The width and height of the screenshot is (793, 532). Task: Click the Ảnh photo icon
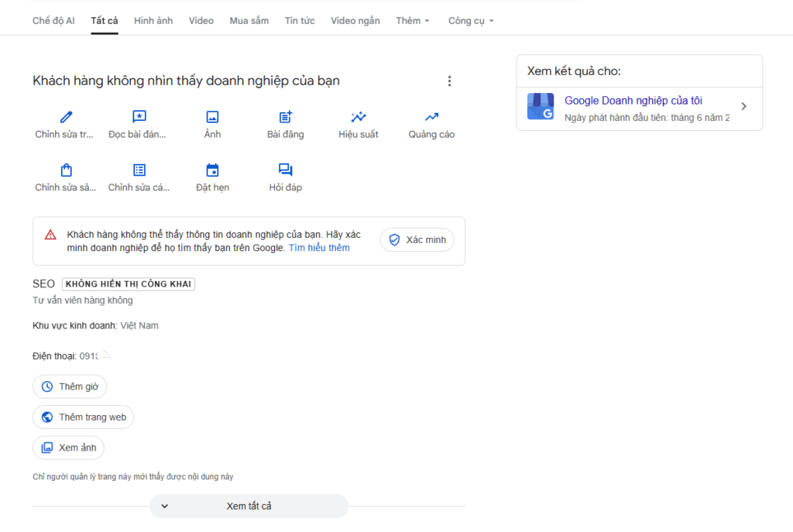point(212,117)
